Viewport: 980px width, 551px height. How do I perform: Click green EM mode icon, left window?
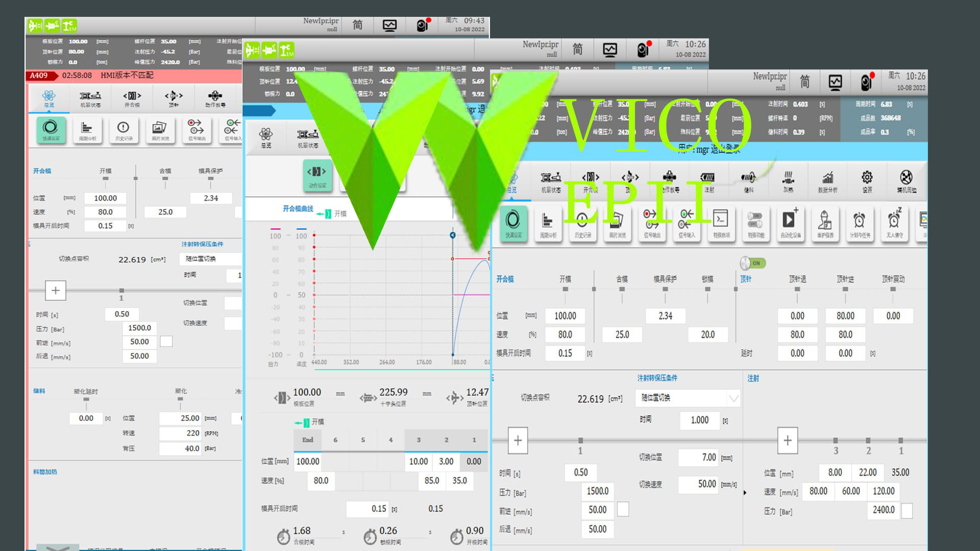tap(69, 25)
